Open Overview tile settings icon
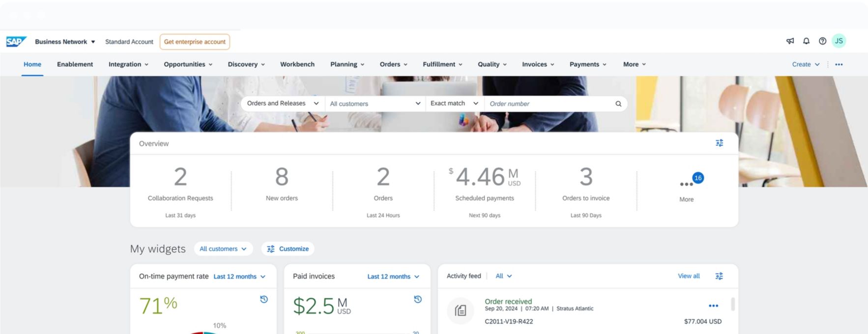 tap(719, 143)
